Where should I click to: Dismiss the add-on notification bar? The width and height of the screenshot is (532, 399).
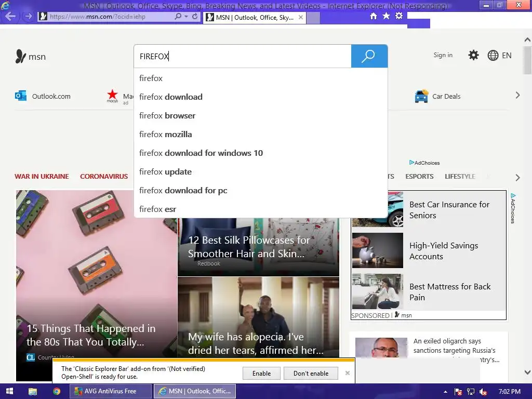pos(348,373)
